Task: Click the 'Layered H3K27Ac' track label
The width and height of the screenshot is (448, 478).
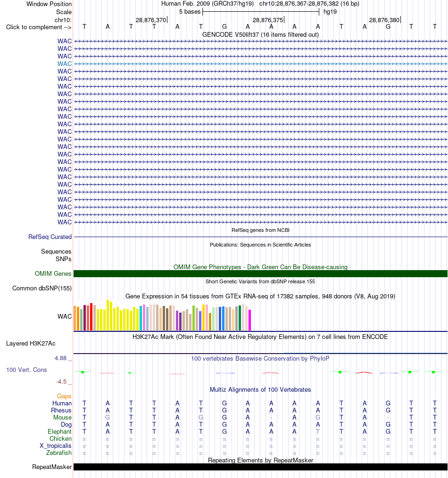Action: click(x=31, y=344)
